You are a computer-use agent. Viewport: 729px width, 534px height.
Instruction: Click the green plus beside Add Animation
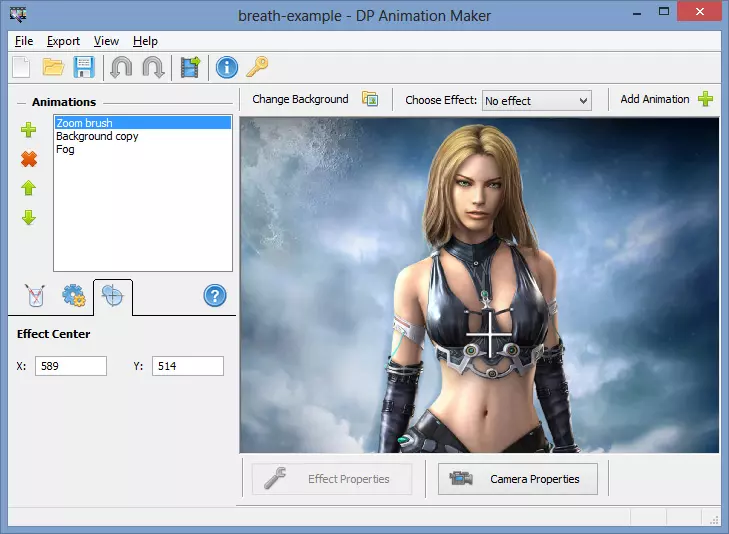(x=705, y=99)
